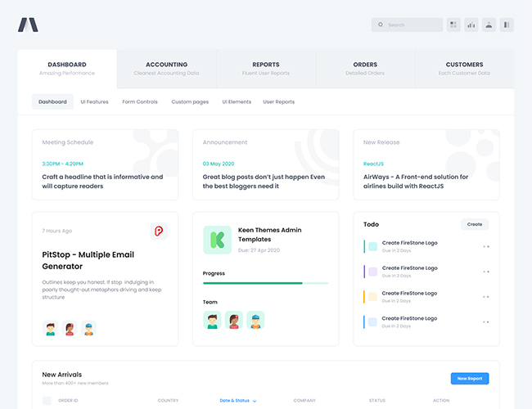Click the app logo in top-left corner

[x=28, y=25]
